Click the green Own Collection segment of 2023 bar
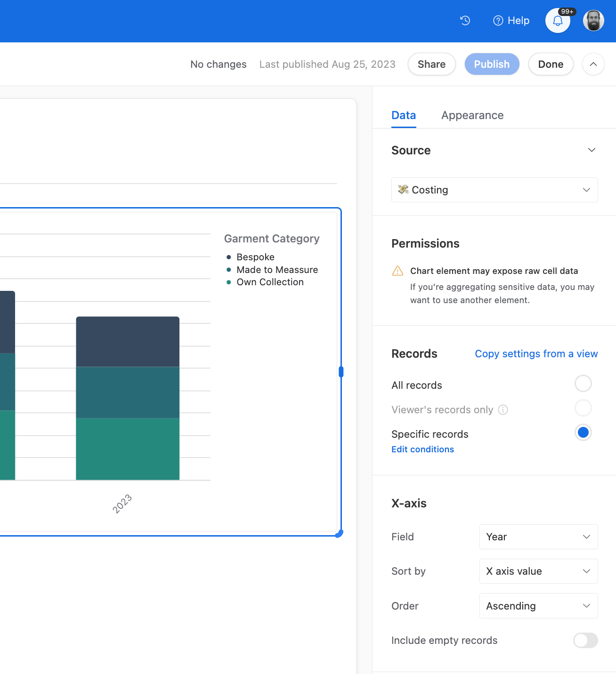 128,449
